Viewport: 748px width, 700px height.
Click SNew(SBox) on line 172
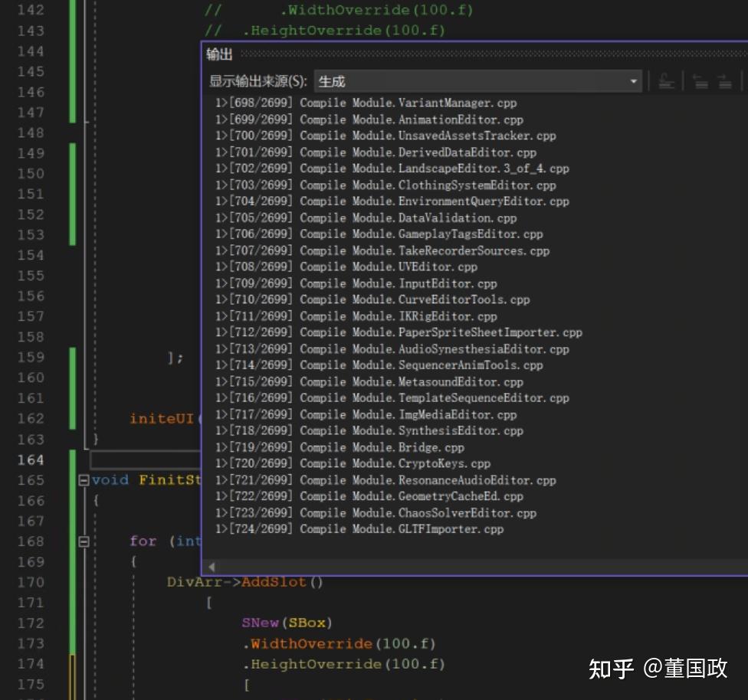(287, 623)
